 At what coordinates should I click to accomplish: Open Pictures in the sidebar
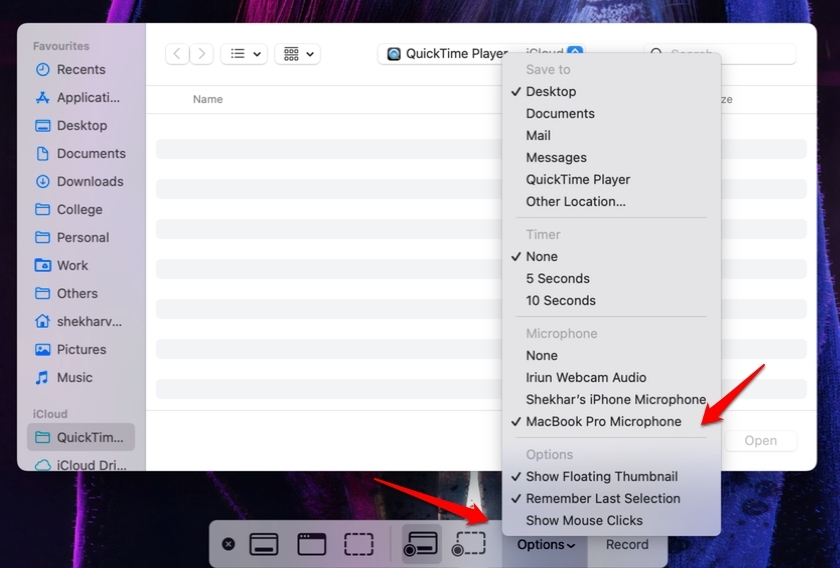[80, 349]
